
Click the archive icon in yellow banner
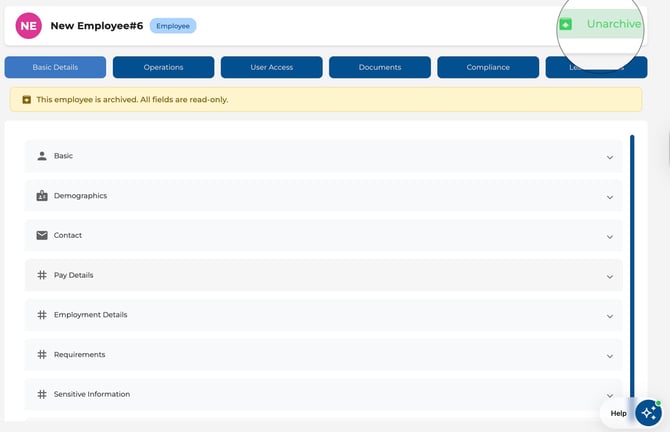(x=27, y=100)
